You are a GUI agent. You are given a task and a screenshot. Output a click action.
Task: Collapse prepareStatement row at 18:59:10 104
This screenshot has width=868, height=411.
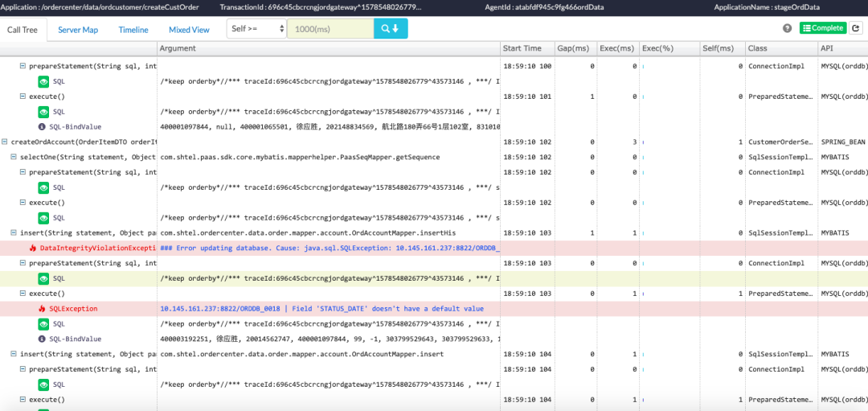pyautogui.click(x=23, y=369)
